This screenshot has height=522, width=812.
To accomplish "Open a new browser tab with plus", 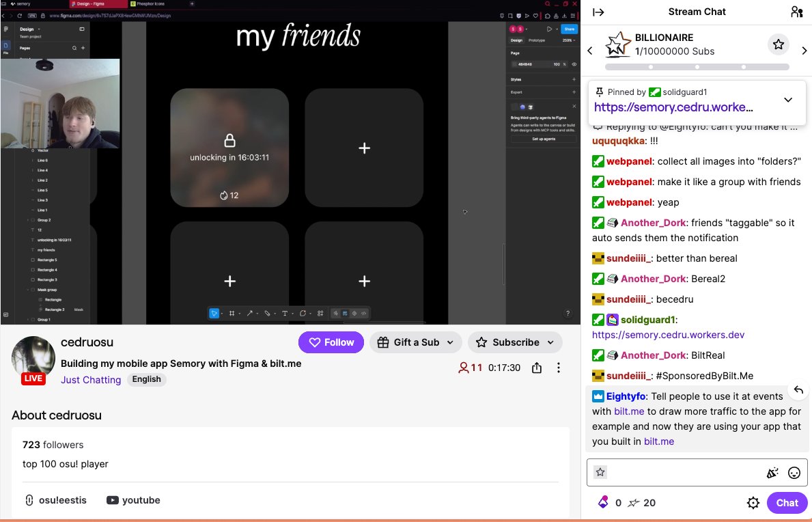I will coord(192,3).
